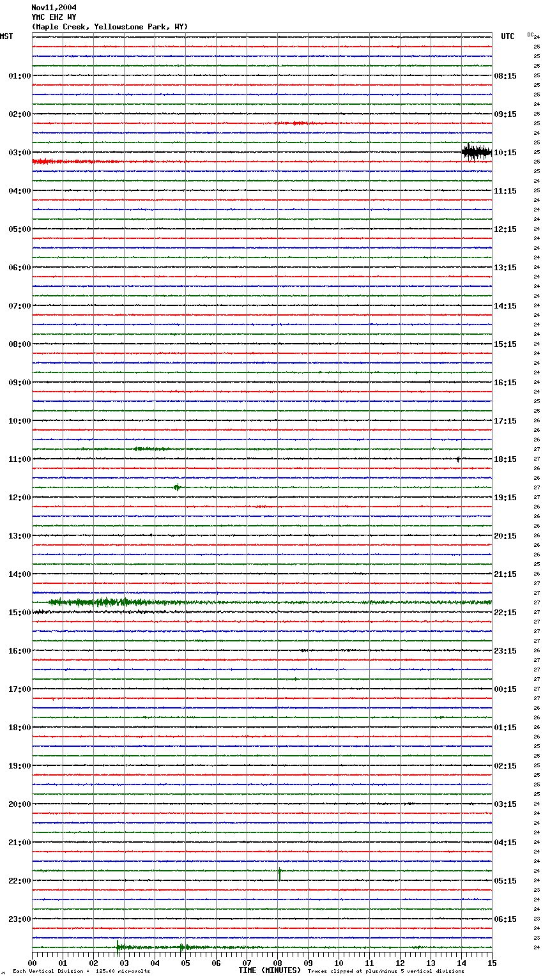Select the 15:00 MST row label

click(x=20, y=613)
